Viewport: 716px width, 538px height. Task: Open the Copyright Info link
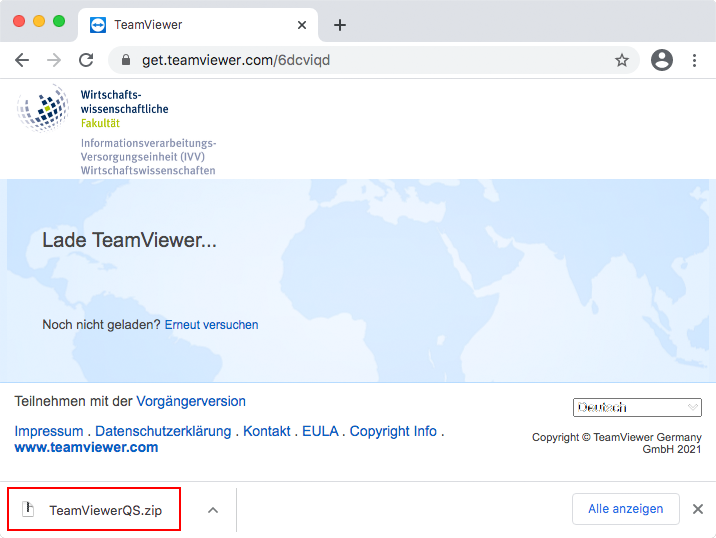[x=393, y=431]
